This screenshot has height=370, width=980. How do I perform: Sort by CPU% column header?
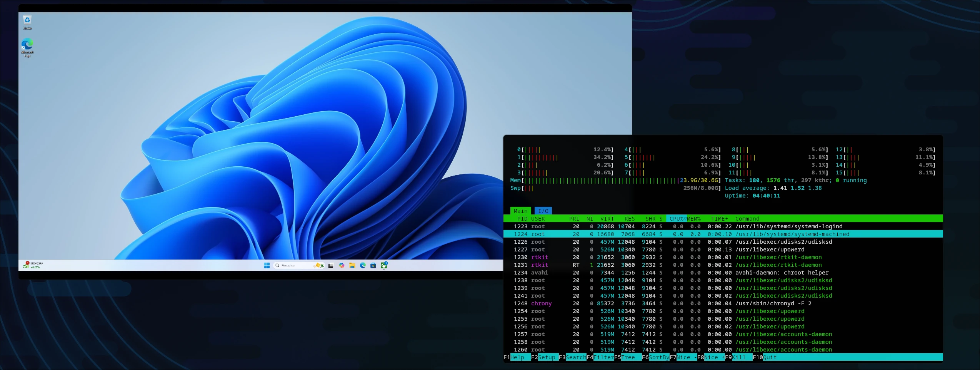pos(677,219)
